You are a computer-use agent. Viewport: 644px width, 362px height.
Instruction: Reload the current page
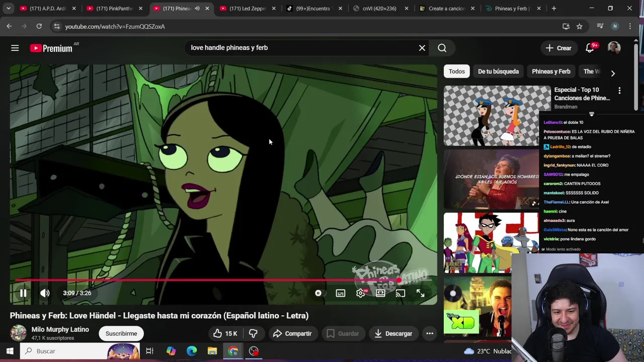[x=39, y=26]
